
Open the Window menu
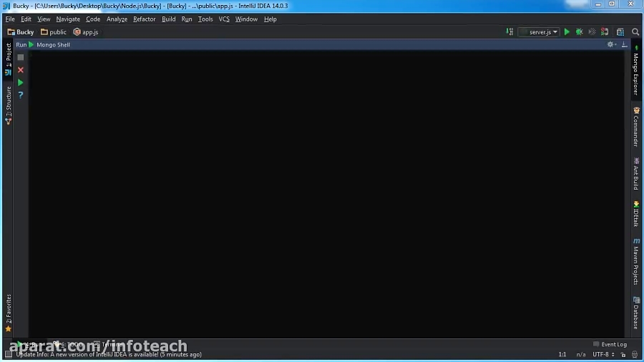(246, 19)
